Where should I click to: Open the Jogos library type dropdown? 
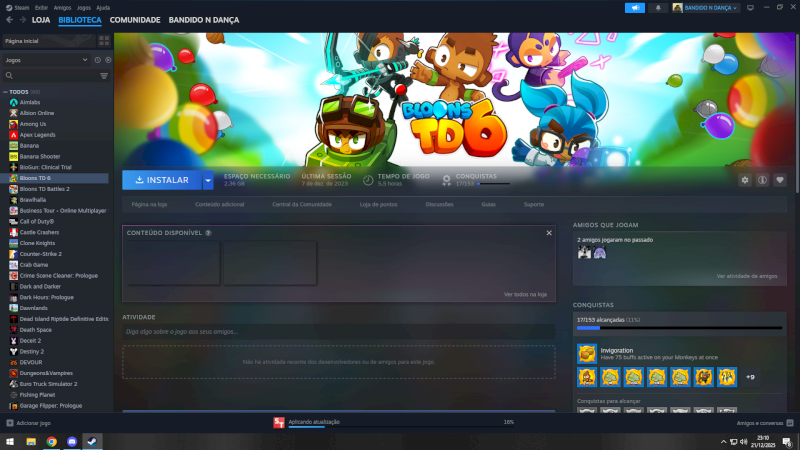tap(45, 60)
